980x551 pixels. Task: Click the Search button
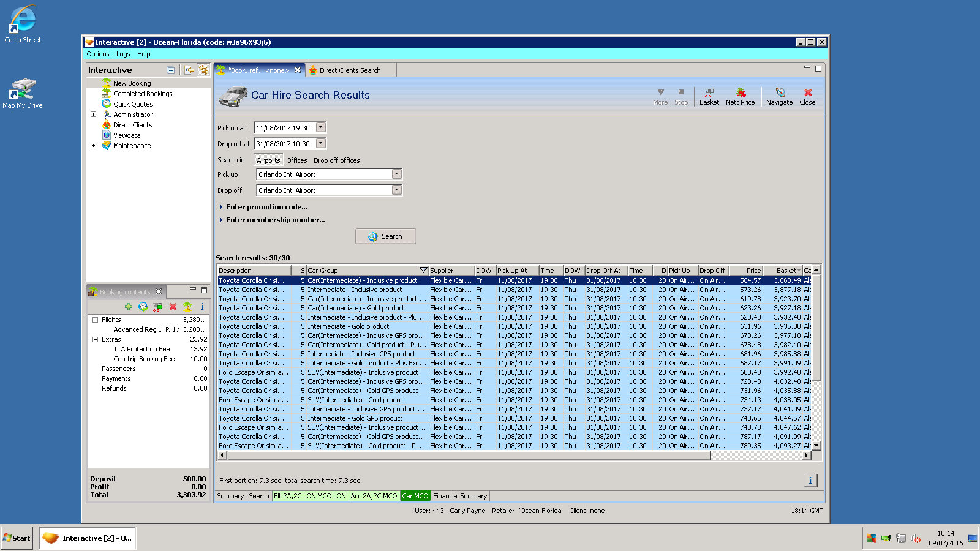coord(385,236)
